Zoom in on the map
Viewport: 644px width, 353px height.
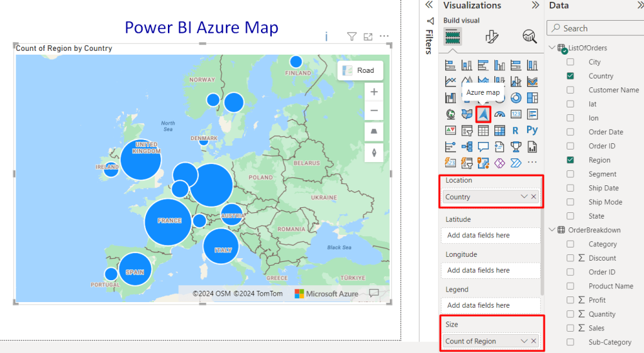tap(374, 92)
